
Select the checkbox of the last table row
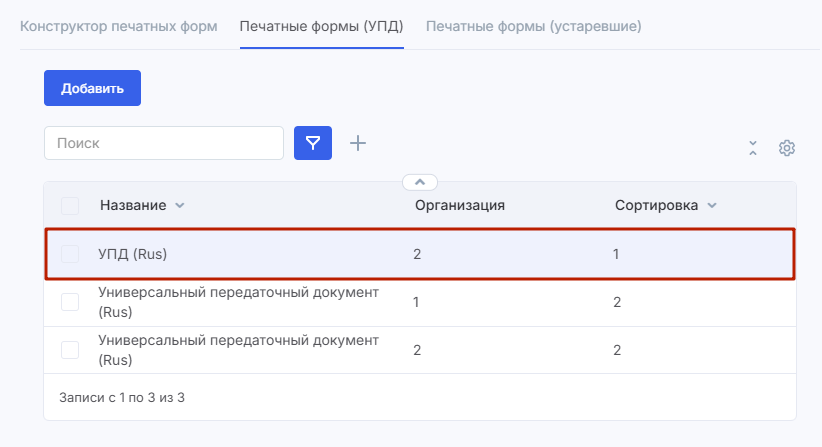point(70,350)
